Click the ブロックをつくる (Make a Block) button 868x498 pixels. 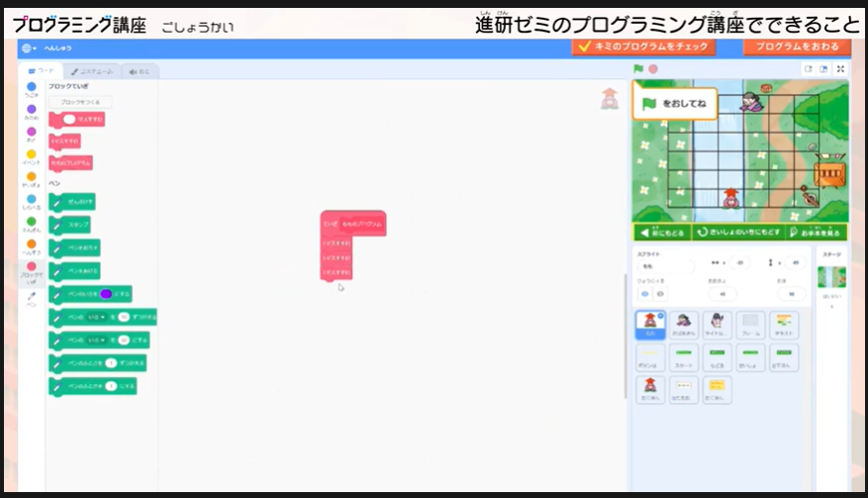[x=80, y=102]
